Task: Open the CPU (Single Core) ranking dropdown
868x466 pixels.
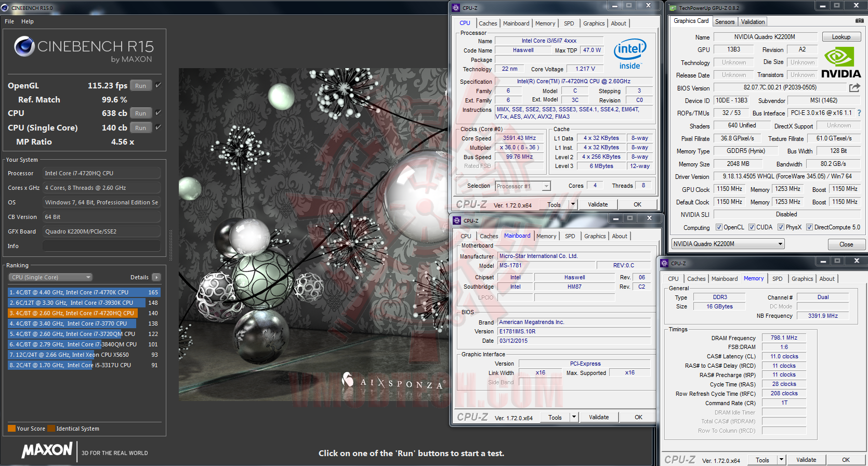Action: (50, 277)
